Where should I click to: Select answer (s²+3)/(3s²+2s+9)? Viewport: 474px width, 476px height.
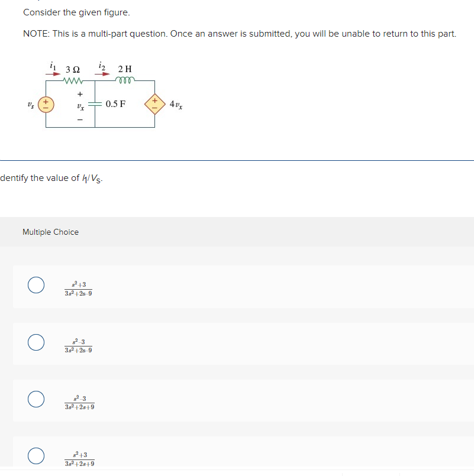coord(36,456)
